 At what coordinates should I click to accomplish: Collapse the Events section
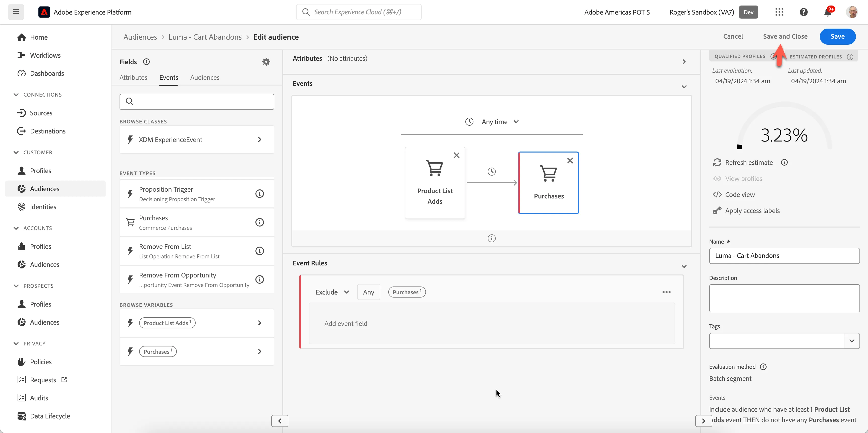pyautogui.click(x=684, y=87)
